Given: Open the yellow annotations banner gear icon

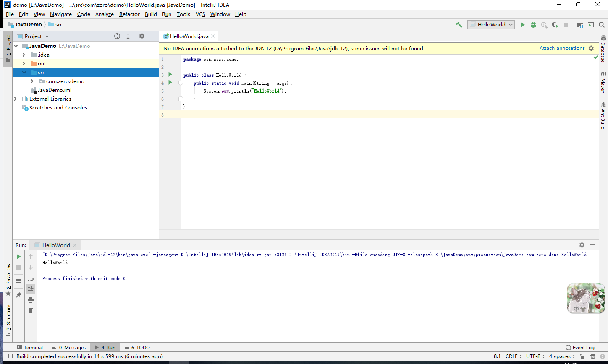Looking at the screenshot, I should coord(591,48).
